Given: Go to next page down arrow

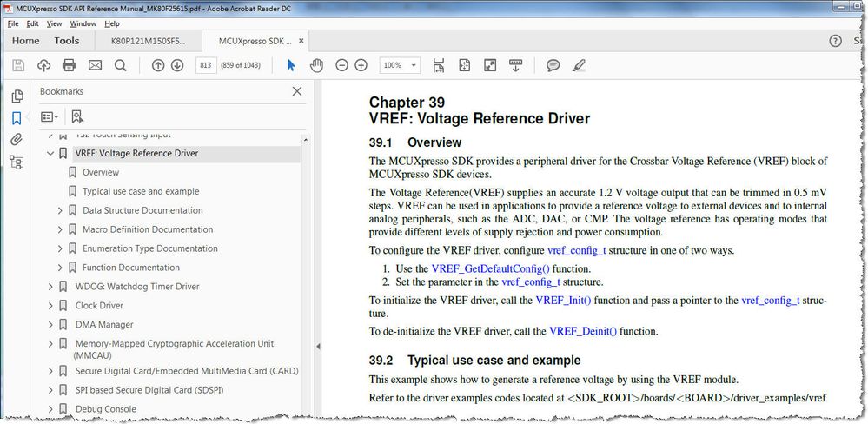Looking at the screenshot, I should tap(177, 65).
